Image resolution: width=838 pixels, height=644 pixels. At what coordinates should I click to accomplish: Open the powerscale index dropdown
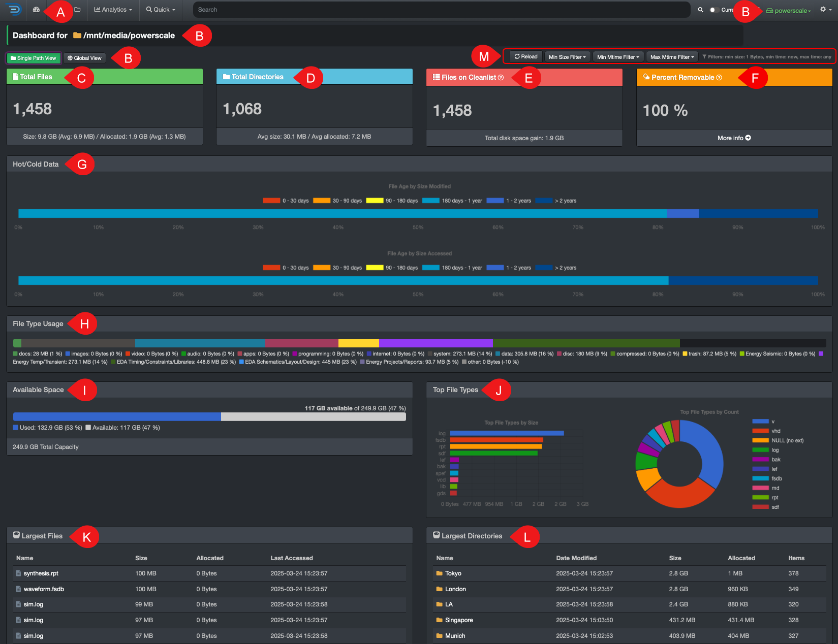[x=789, y=11]
